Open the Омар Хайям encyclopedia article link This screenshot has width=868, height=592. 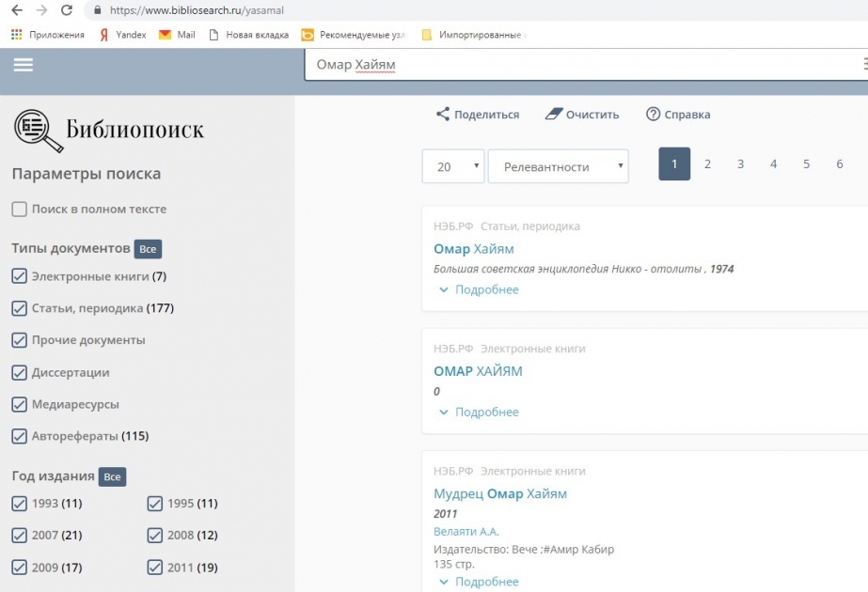click(474, 249)
